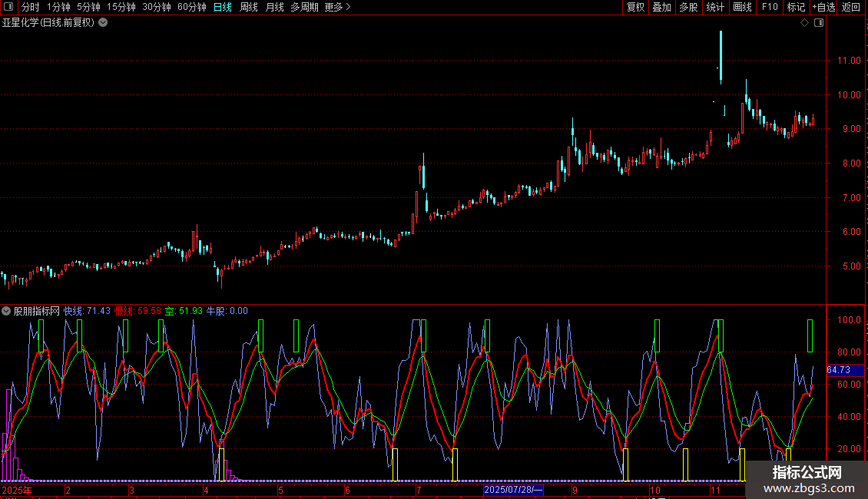Click the diamond icon above the price axis
This screenshot has height=499, width=868.
tap(804, 23)
